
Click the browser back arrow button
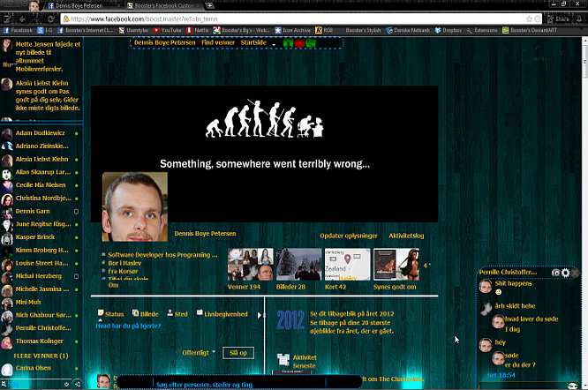(x=22, y=19)
